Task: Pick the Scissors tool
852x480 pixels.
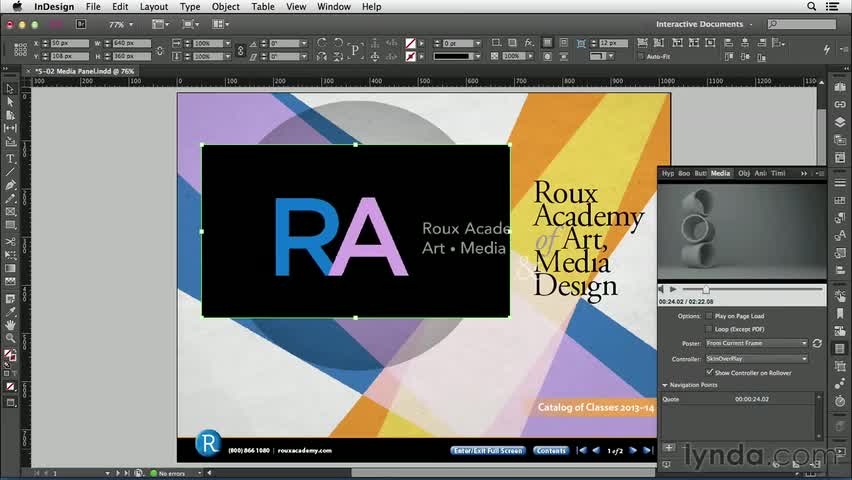Action: 10,242
